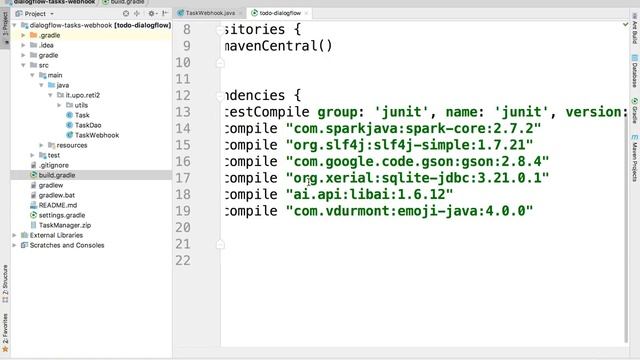640x360 pixels.
Task: Click the gradlew.bat file icon
Action: pos(33,195)
